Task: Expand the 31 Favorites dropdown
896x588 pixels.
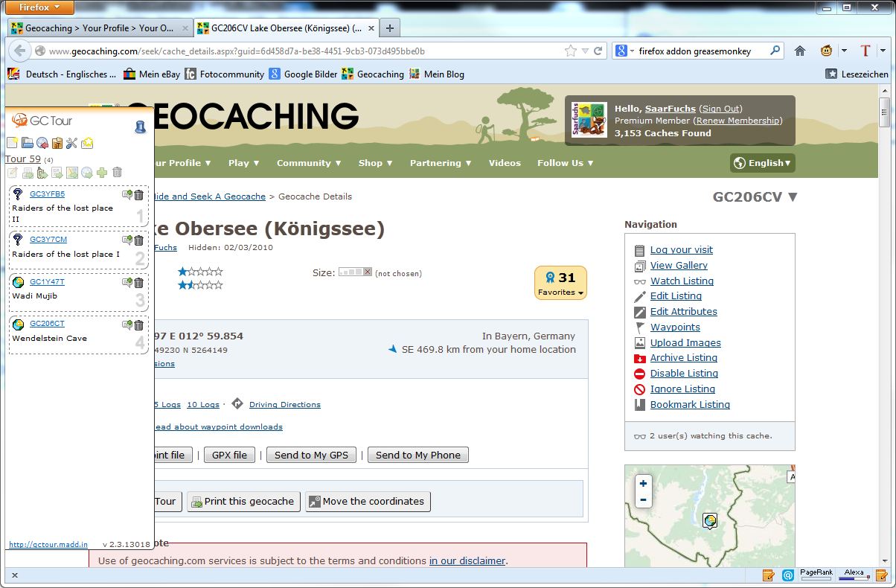Action: [560, 283]
